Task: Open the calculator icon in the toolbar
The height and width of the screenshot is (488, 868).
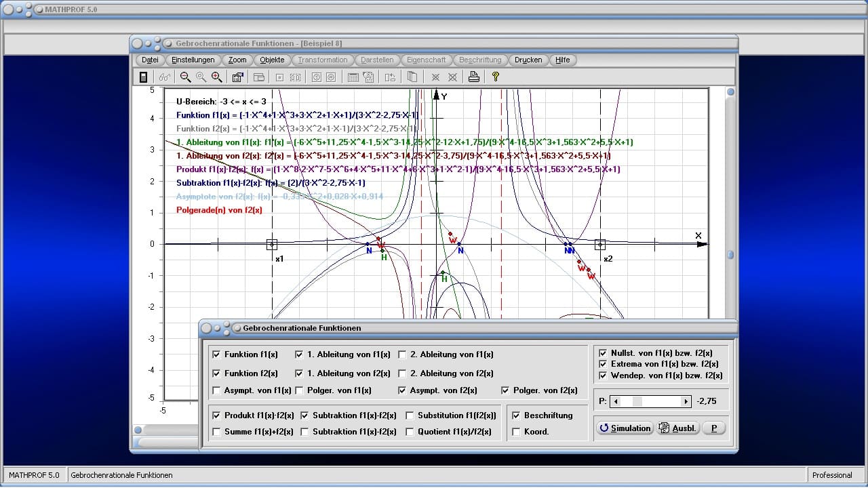Action: (x=143, y=77)
